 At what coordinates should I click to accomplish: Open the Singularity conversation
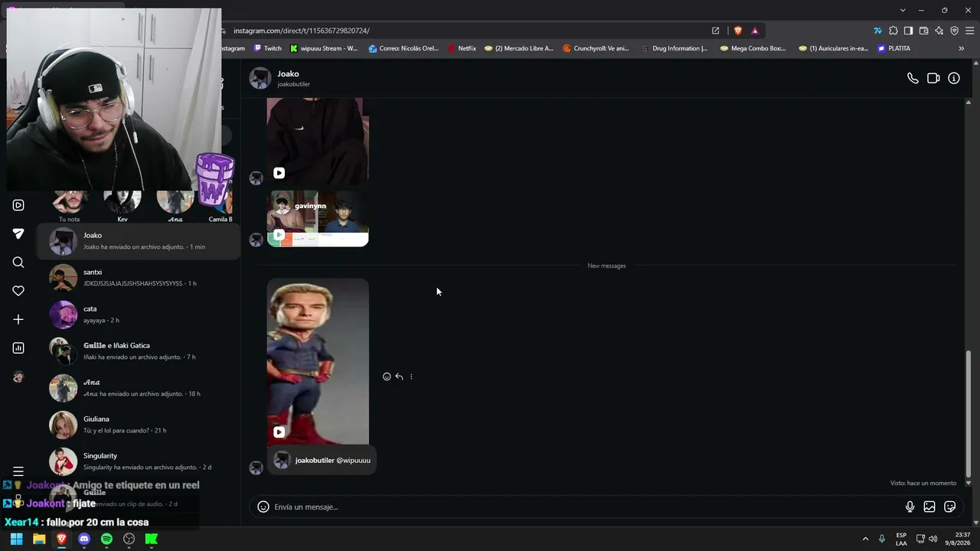pos(139,461)
